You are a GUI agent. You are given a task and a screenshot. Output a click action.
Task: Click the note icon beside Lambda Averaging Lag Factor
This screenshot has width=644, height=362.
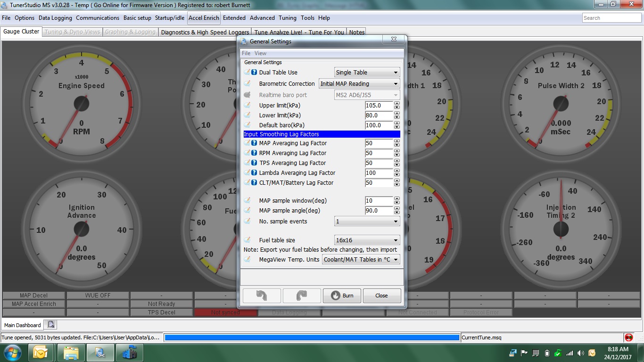[247, 173]
